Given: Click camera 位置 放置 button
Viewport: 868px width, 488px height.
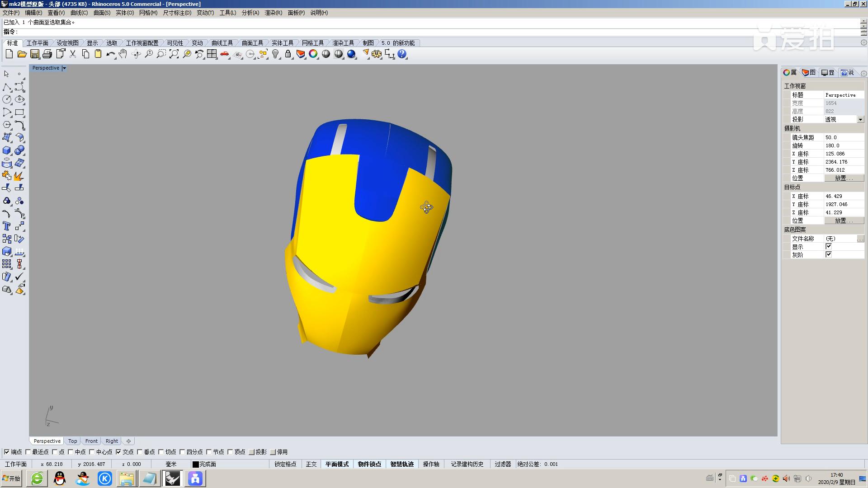Looking at the screenshot, I should [x=844, y=178].
